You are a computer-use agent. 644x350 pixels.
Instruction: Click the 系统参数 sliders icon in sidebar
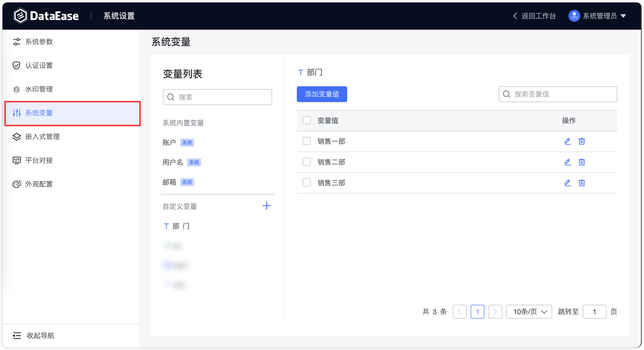click(17, 42)
